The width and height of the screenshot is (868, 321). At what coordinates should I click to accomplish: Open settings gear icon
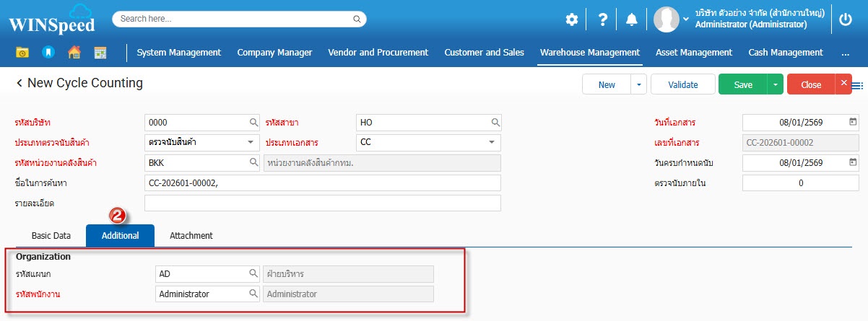tap(571, 19)
